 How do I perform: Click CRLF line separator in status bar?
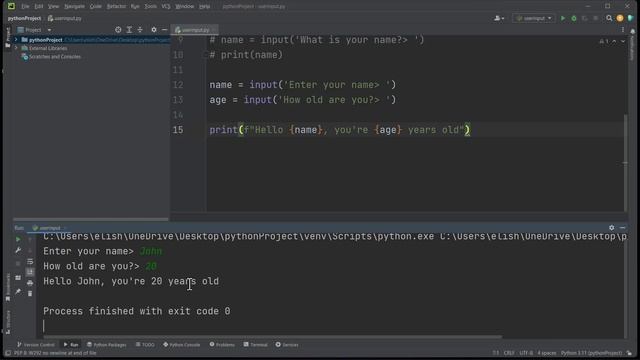pos(509,353)
